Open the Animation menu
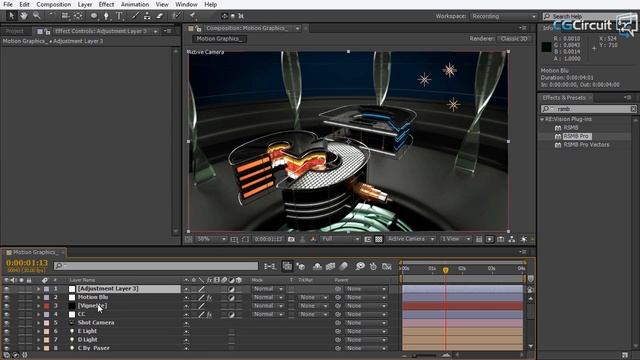Viewport: 640px width, 360px height. pos(135,4)
